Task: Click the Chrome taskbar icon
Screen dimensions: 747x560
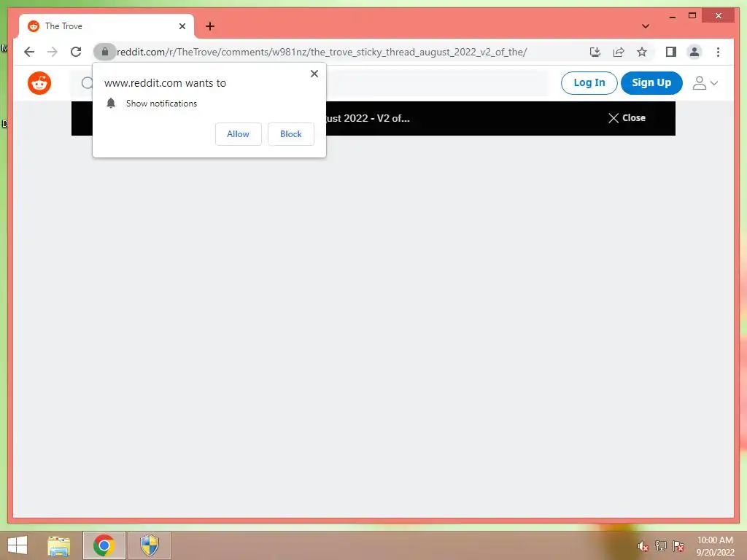Action: click(104, 545)
